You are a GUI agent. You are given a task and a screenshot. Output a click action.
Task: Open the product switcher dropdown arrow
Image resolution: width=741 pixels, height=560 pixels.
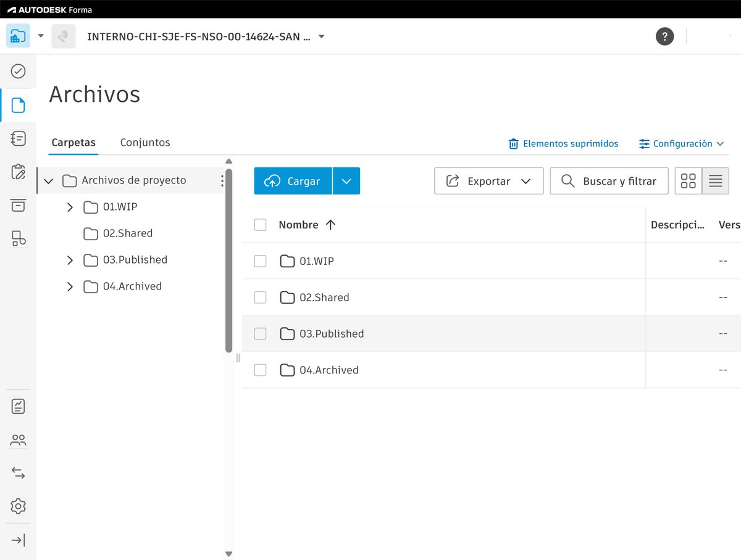tap(41, 36)
